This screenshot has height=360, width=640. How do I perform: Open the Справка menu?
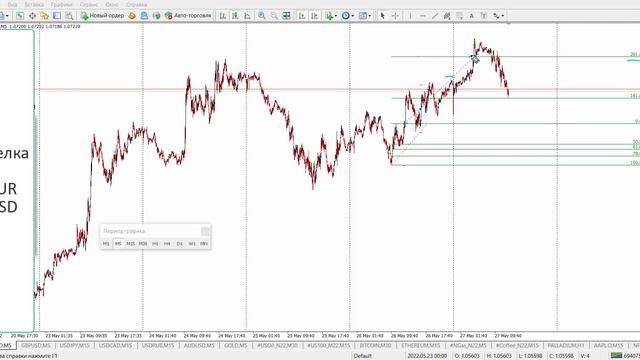[x=136, y=4]
